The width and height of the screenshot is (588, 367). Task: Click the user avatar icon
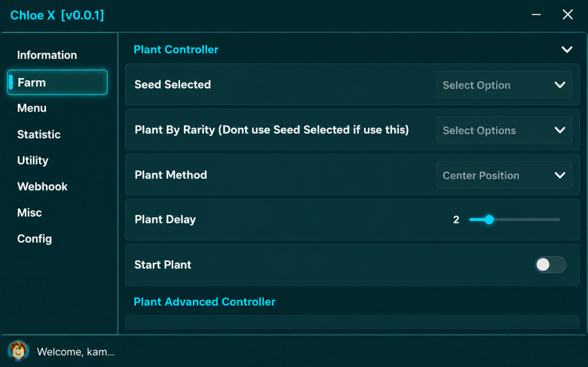[18, 351]
